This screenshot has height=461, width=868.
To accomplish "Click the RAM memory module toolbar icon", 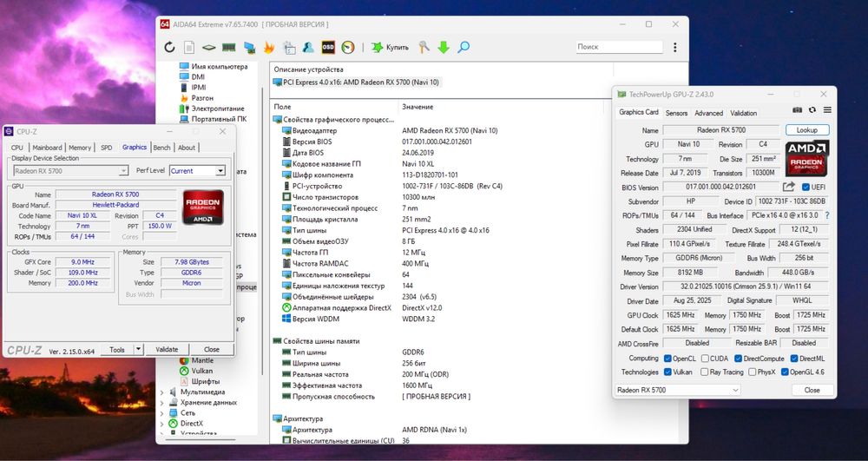I will click(x=228, y=48).
